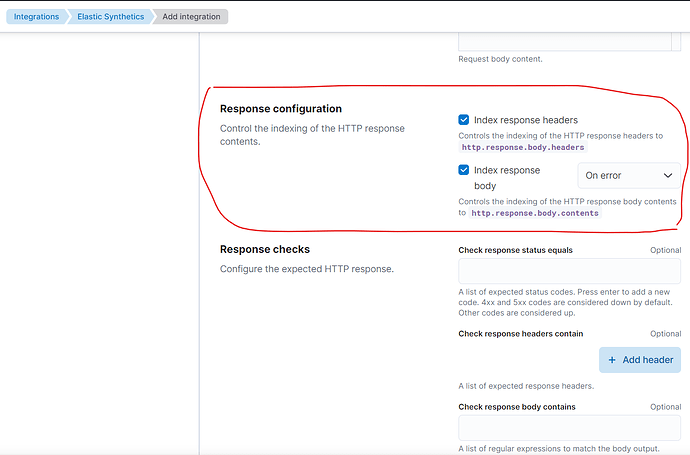This screenshot has height=455, width=690.
Task: Uncheck the Index response body checkbox
Action: (x=464, y=170)
